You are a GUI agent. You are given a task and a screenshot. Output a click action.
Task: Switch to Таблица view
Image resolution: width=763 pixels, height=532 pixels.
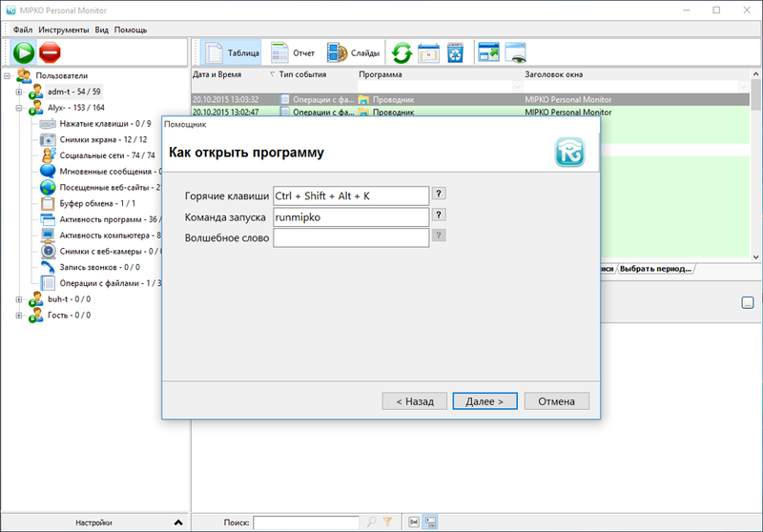pos(232,52)
